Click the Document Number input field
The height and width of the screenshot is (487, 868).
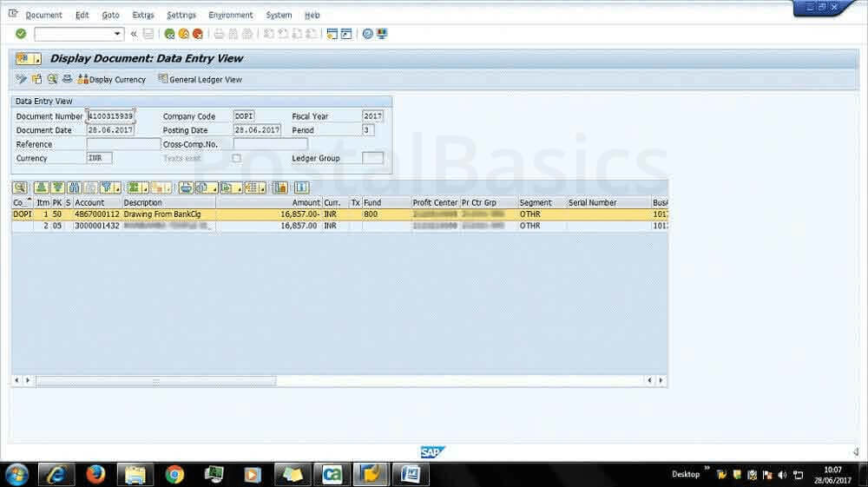[110, 116]
